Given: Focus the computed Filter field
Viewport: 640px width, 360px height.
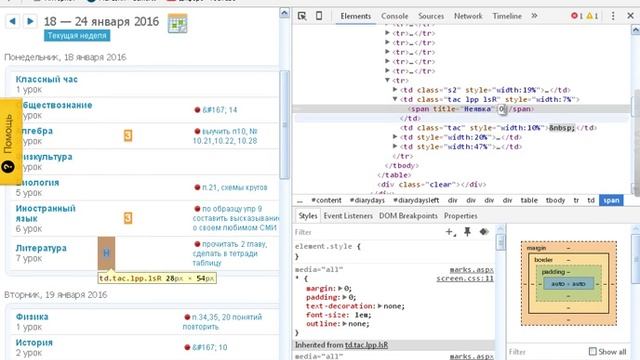Looking at the screenshot, I should 547,351.
